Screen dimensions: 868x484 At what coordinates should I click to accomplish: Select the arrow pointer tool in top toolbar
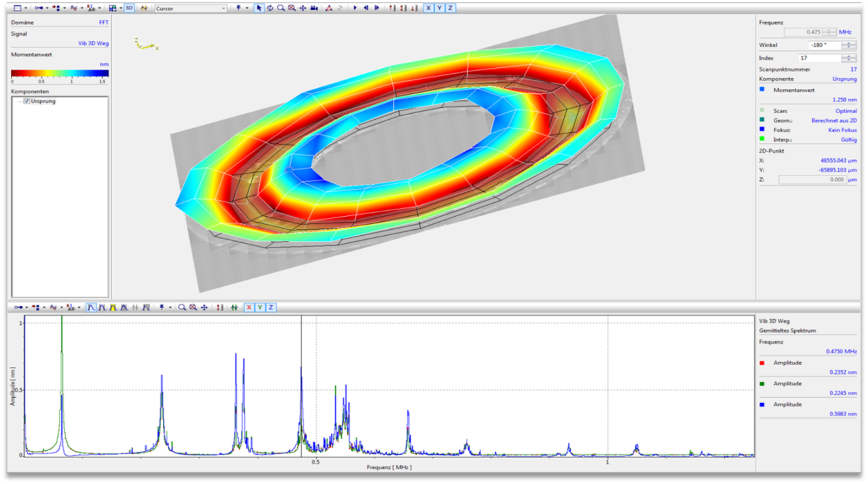pyautogui.click(x=259, y=8)
